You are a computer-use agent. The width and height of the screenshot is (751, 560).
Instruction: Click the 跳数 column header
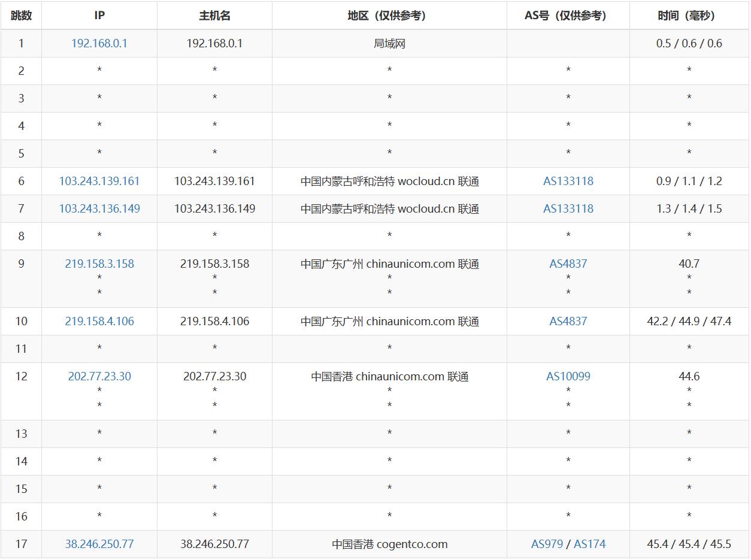pos(21,16)
